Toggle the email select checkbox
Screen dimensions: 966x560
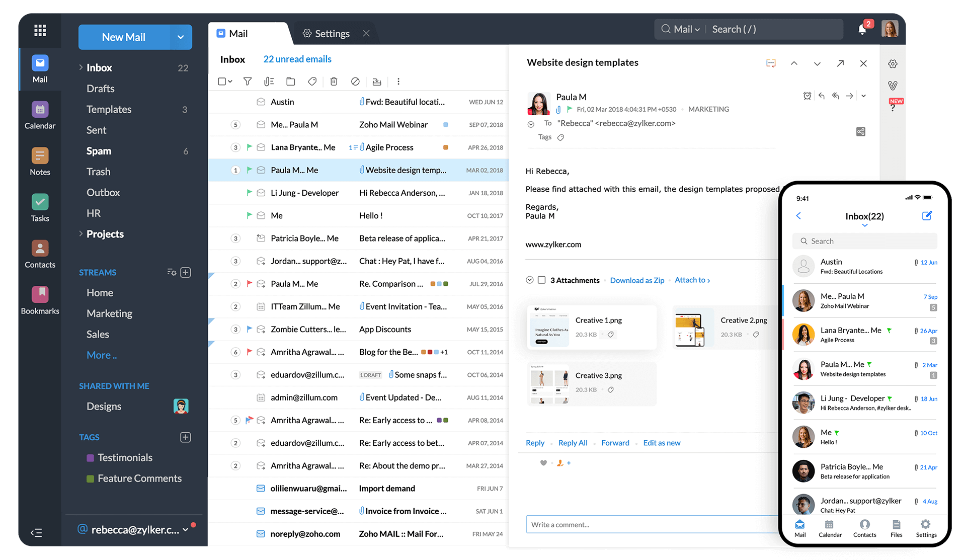(221, 82)
